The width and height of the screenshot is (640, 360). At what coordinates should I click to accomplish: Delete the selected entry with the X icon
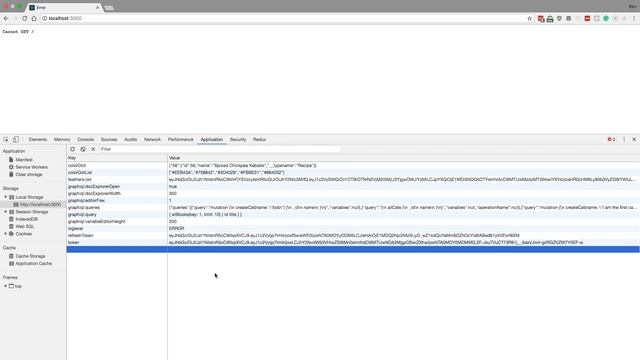tap(93, 149)
